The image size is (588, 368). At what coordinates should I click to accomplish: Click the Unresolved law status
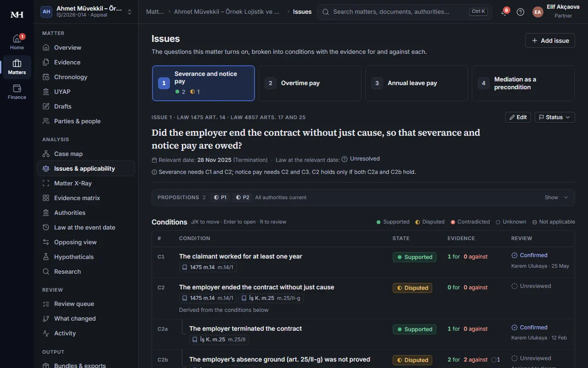(x=361, y=159)
